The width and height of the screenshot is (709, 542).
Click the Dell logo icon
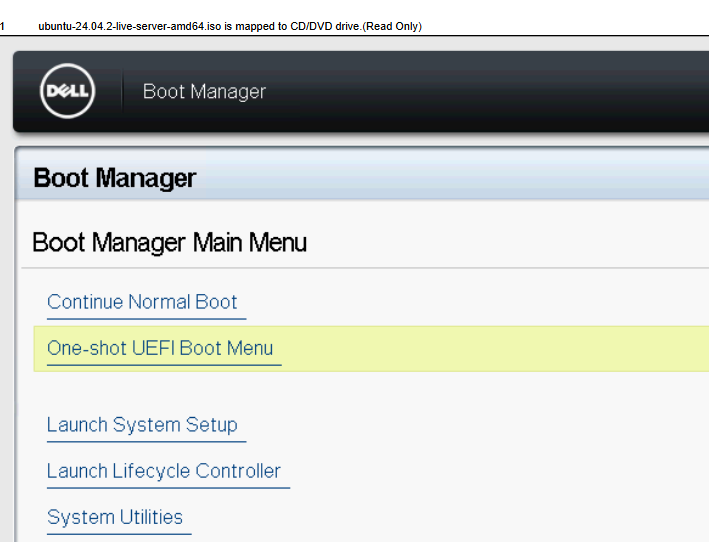67,93
